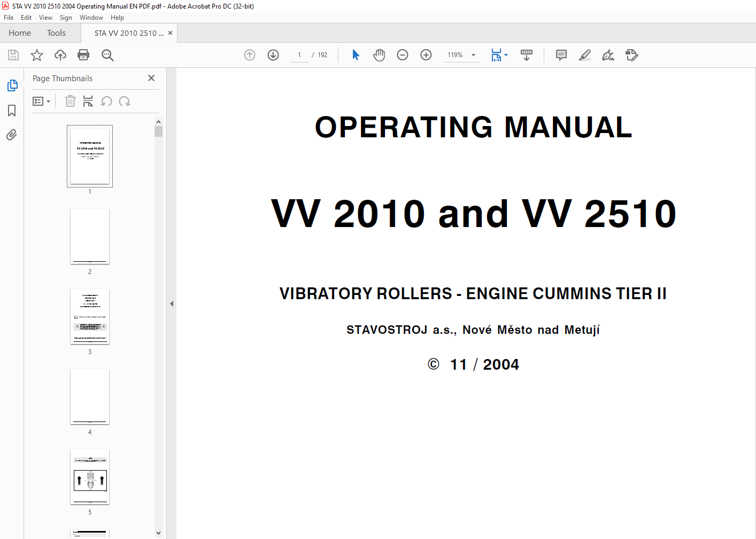Add a sticky note comment
The height and width of the screenshot is (539, 756).
561,55
